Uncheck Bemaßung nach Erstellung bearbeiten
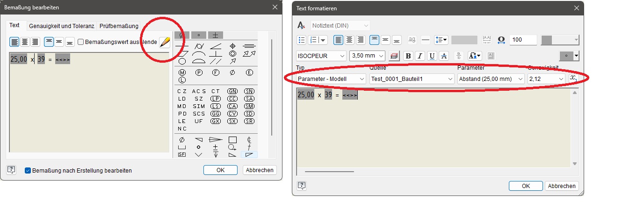 point(28,171)
